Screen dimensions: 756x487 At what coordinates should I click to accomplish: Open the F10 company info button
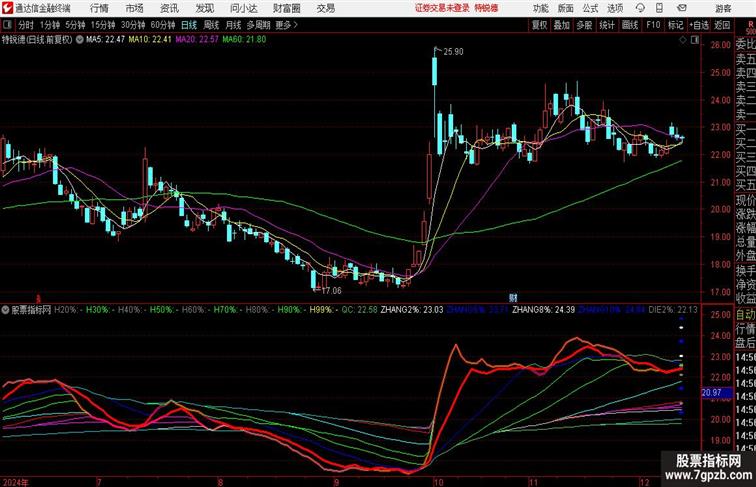[653, 25]
